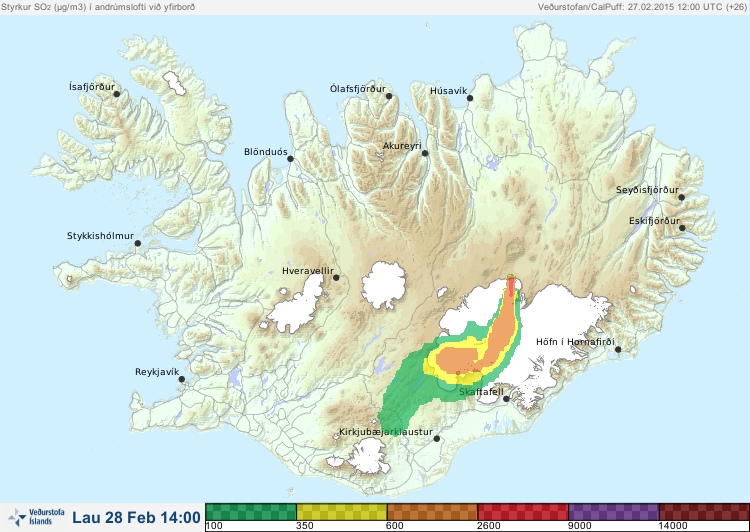Click the Seyðisfjörður label
The image size is (750, 532).
[x=647, y=190]
